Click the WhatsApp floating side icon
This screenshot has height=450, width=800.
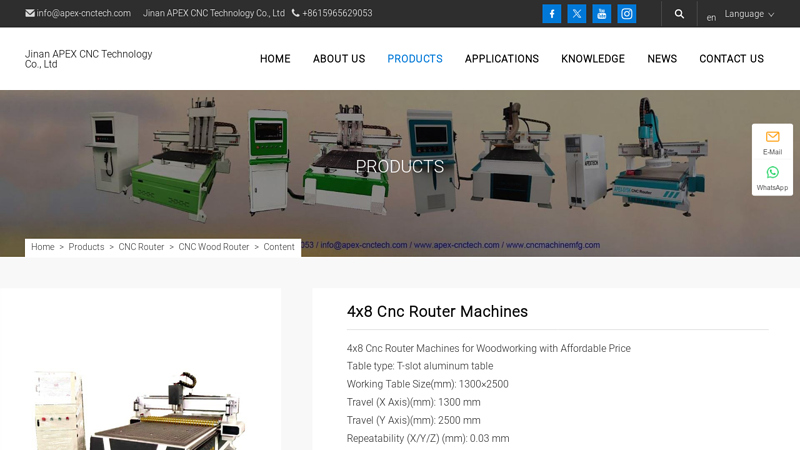(x=772, y=178)
